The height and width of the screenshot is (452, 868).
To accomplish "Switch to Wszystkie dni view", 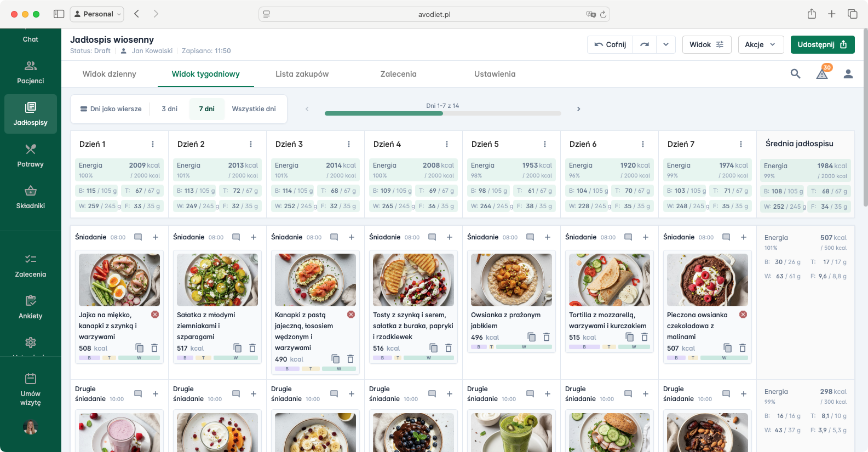I will [x=254, y=109].
